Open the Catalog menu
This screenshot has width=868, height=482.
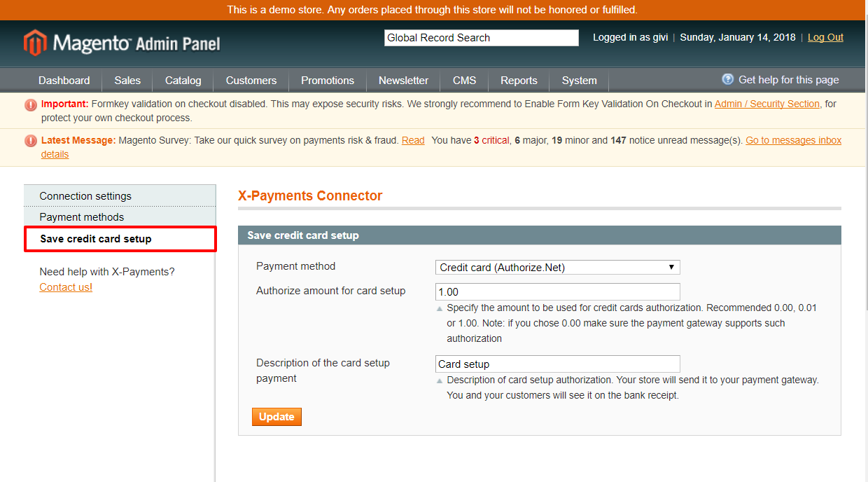point(183,81)
